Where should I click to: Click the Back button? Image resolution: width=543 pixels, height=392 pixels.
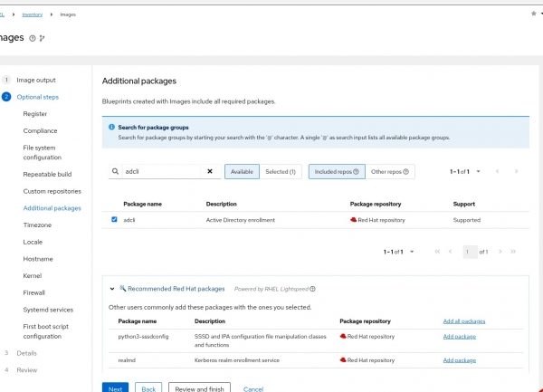pos(148,388)
